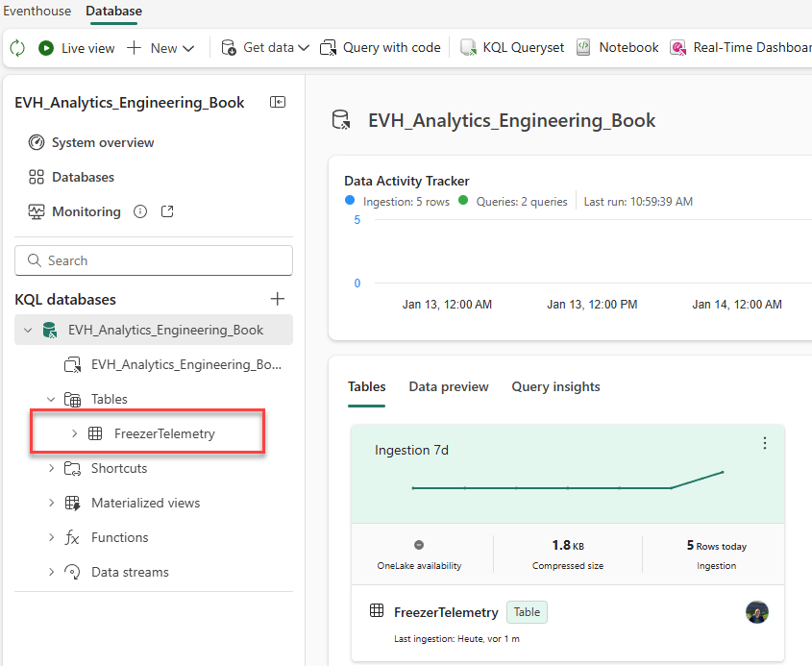Click the plus icon beside KQL databases
812x666 pixels.
tap(278, 299)
